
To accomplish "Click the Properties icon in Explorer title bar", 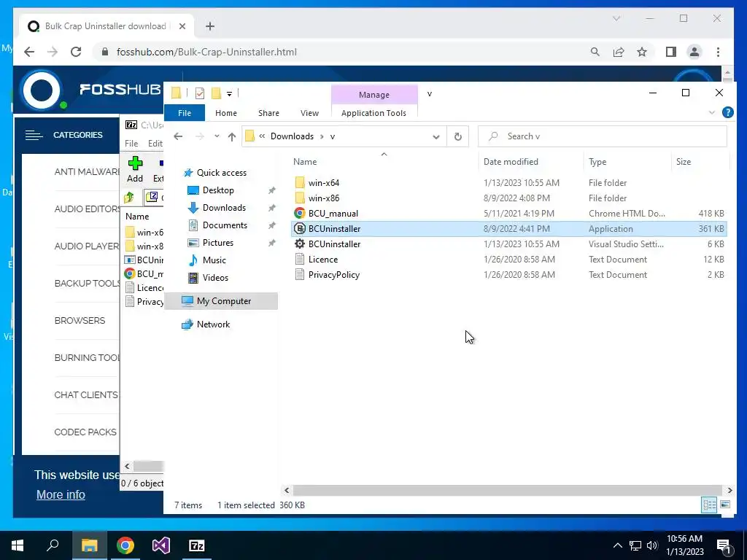I will point(200,93).
